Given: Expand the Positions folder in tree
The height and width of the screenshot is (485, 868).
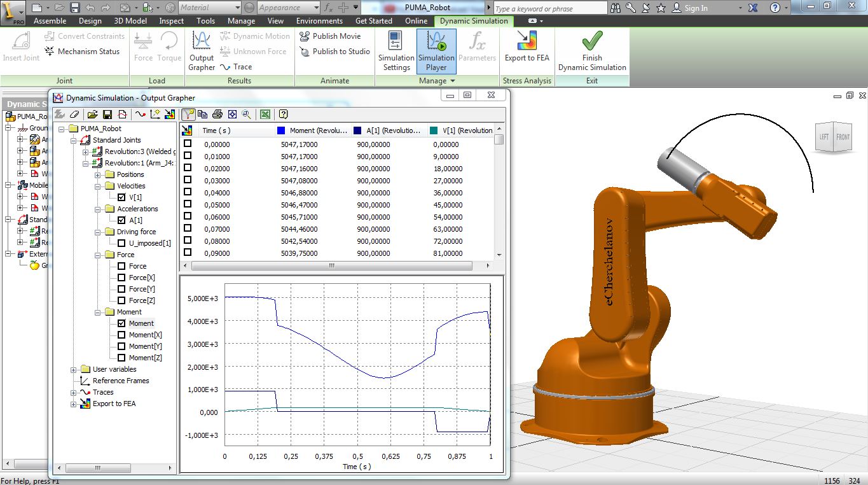Looking at the screenshot, I should point(98,174).
